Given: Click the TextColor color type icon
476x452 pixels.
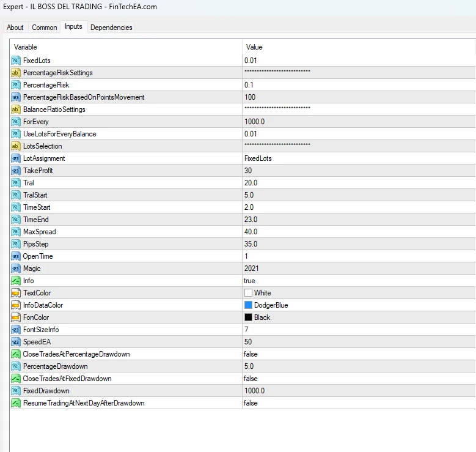Looking at the screenshot, I should pos(16,293).
